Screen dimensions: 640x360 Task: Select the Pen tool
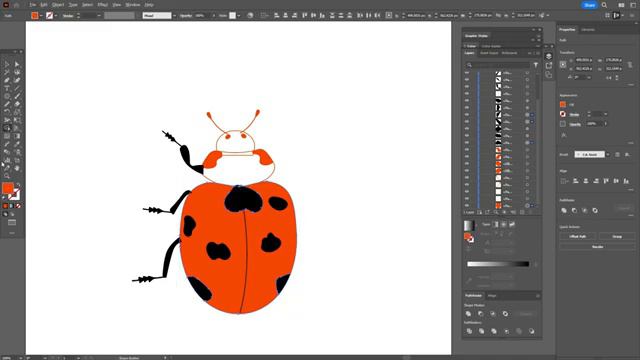[7, 80]
